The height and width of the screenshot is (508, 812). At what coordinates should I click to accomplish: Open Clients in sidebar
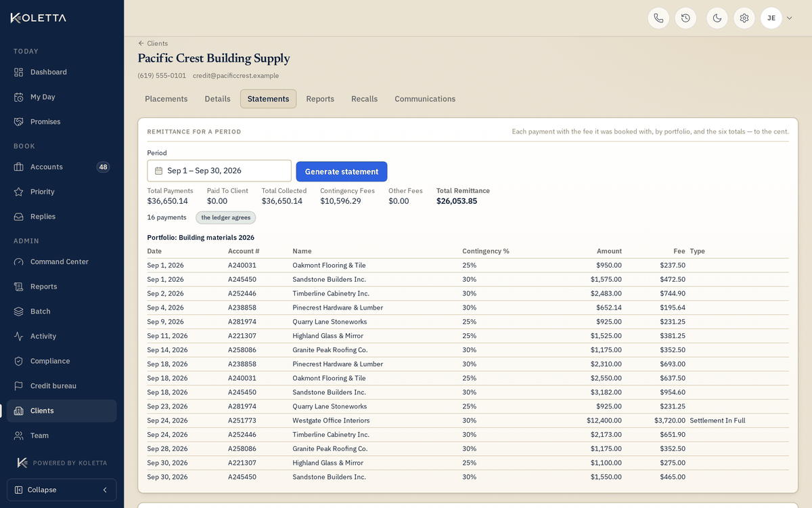pyautogui.click(x=62, y=410)
